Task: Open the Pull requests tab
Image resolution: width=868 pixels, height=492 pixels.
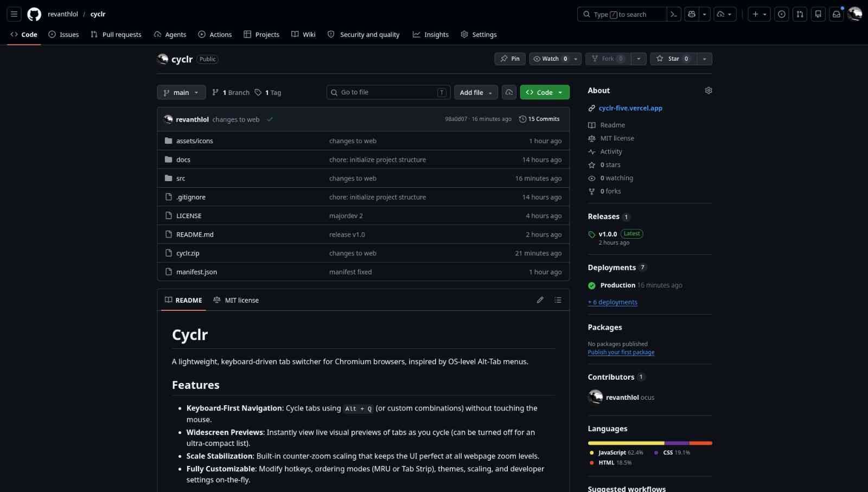Action: 116,34
